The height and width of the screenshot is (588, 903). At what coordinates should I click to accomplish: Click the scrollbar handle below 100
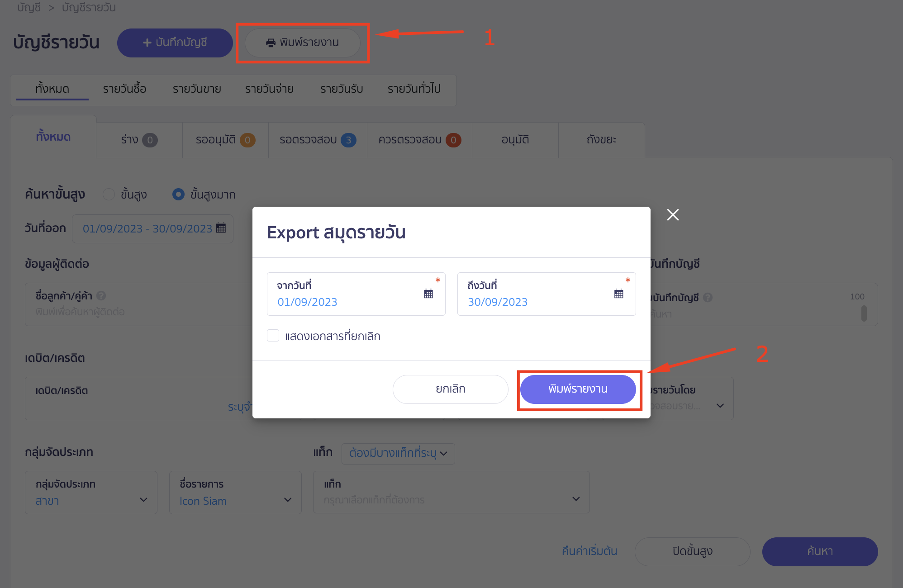click(864, 313)
